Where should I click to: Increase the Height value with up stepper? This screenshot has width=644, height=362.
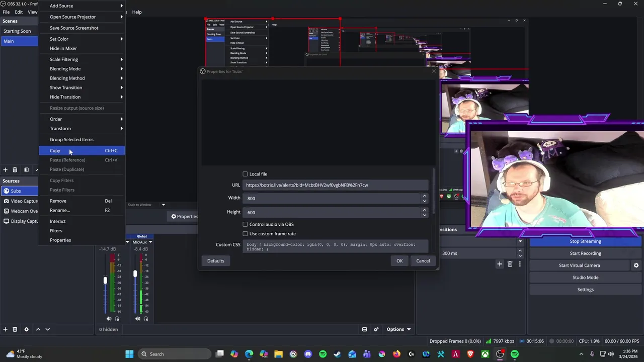click(425, 210)
